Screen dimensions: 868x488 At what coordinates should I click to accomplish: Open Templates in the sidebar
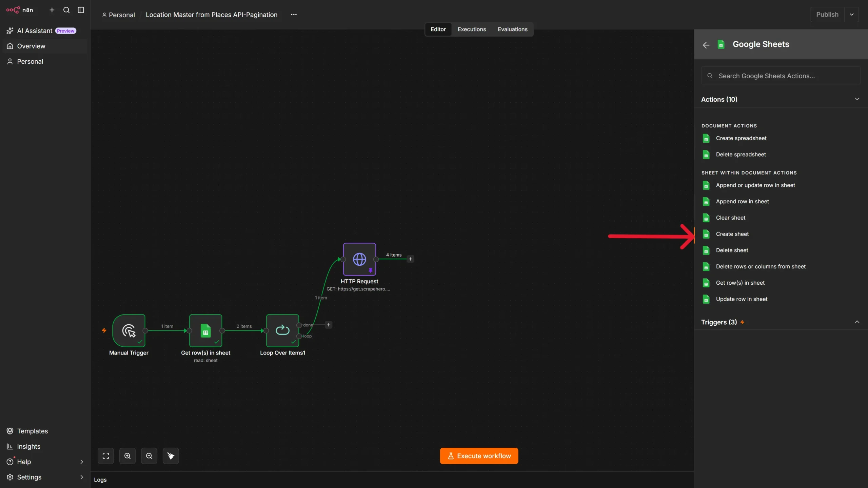click(x=44, y=431)
